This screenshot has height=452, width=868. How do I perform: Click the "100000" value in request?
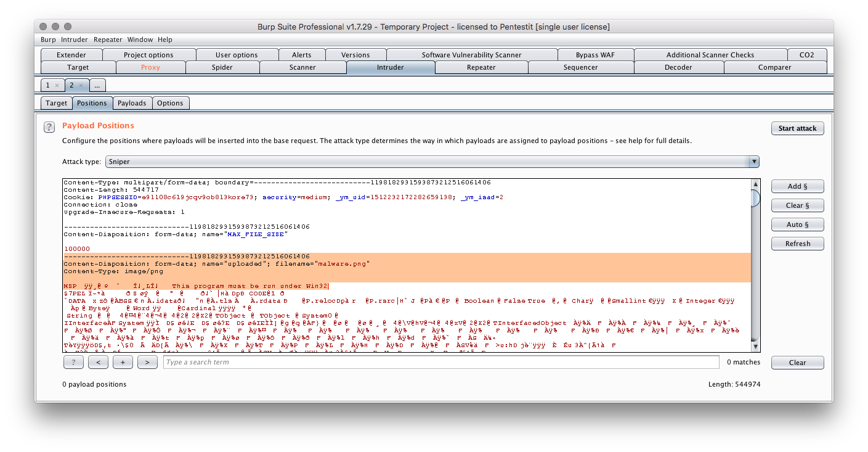coord(76,249)
